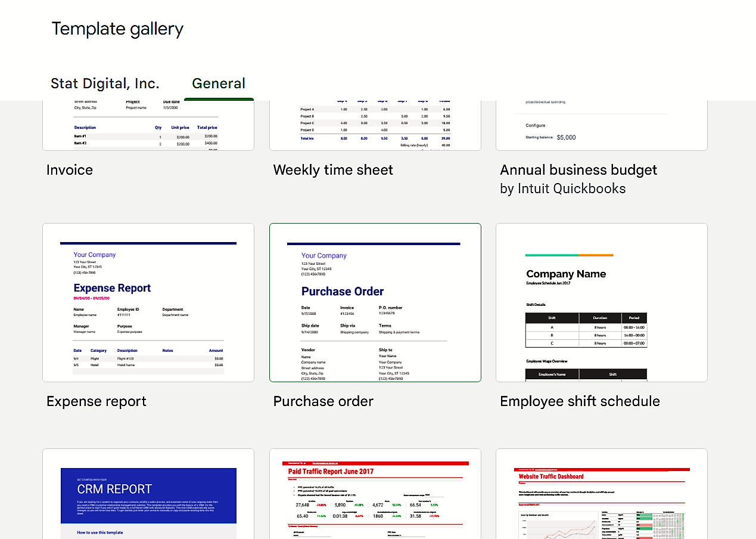The height and width of the screenshot is (539, 756).
Task: Click the "Expense report" caption below thumbnail
Action: click(x=97, y=401)
